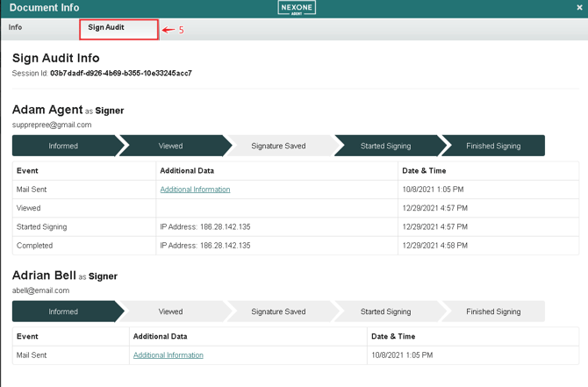Screen dimensions: 588x387
Task: Click the Nexone Agent logo
Action: (x=297, y=8)
